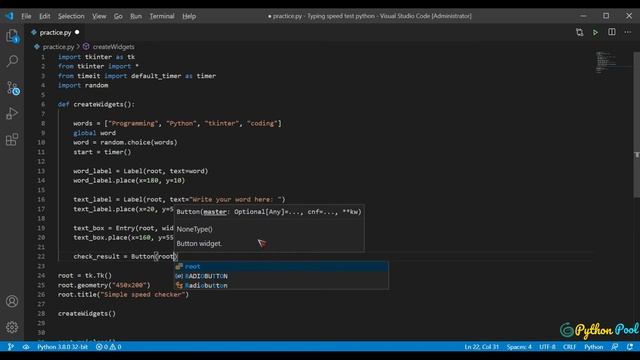Click 'root = tk.Tk()' on line 24
This screenshot has width=640, height=360.
[x=84, y=276]
